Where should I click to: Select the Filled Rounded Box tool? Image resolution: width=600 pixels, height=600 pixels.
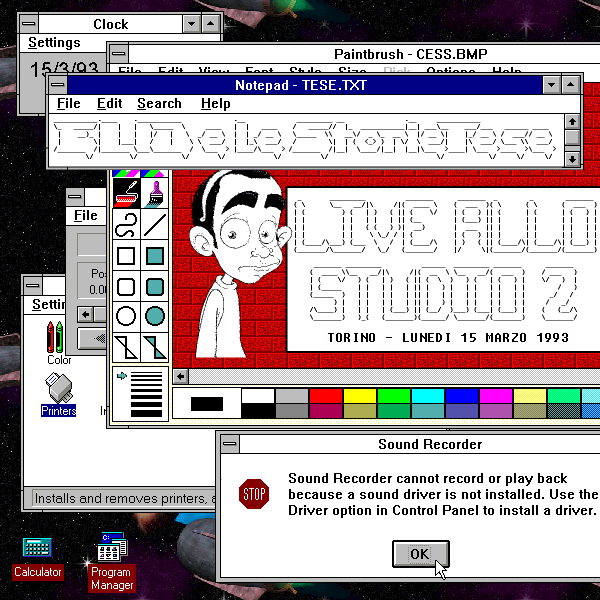(155, 287)
